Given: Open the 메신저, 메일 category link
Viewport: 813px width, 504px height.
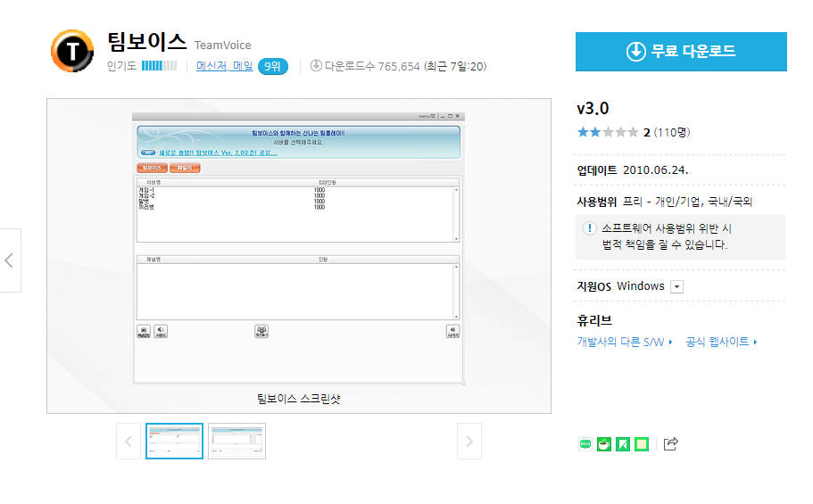Looking at the screenshot, I should click(x=225, y=66).
